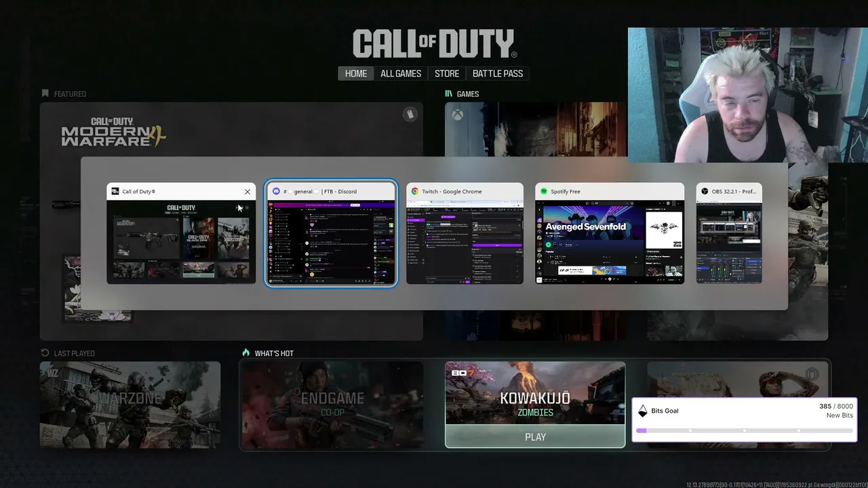Switch to the ALL GAMES tab
Viewport: 868px width, 488px height.
[x=401, y=73]
